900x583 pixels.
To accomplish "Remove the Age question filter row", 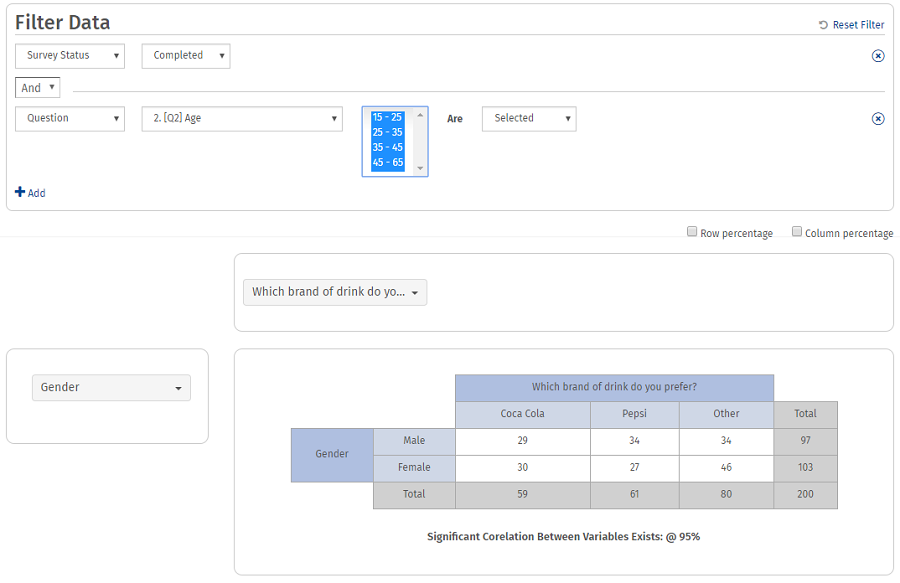I will tap(878, 119).
